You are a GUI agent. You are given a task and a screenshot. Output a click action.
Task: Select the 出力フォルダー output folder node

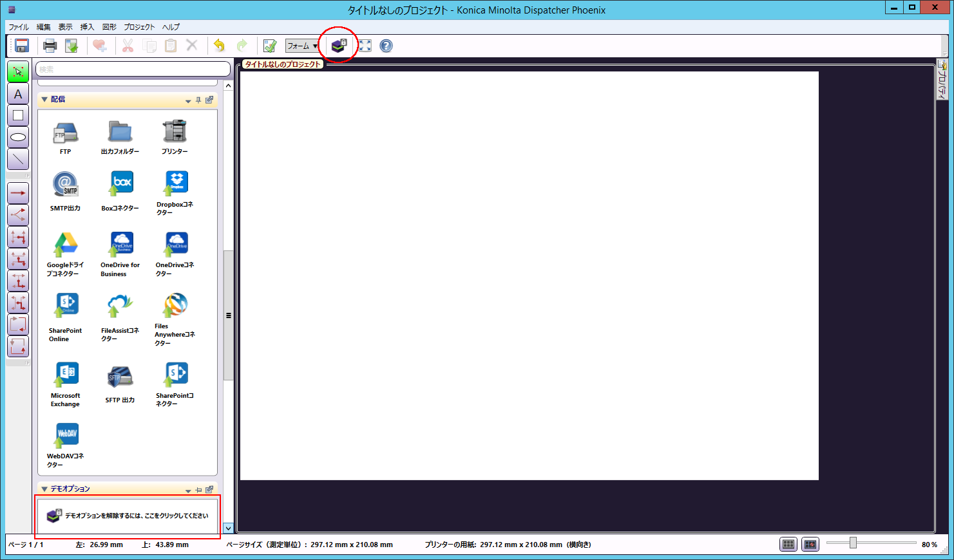(x=120, y=138)
